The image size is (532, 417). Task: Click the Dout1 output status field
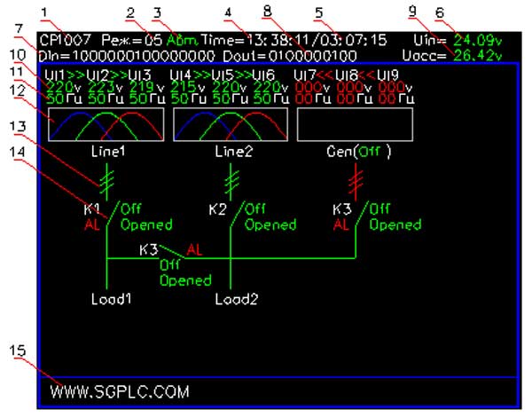point(290,56)
